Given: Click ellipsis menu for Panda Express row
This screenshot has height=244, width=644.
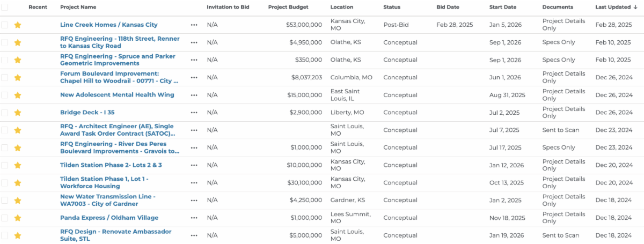Looking at the screenshot, I should (194, 218).
